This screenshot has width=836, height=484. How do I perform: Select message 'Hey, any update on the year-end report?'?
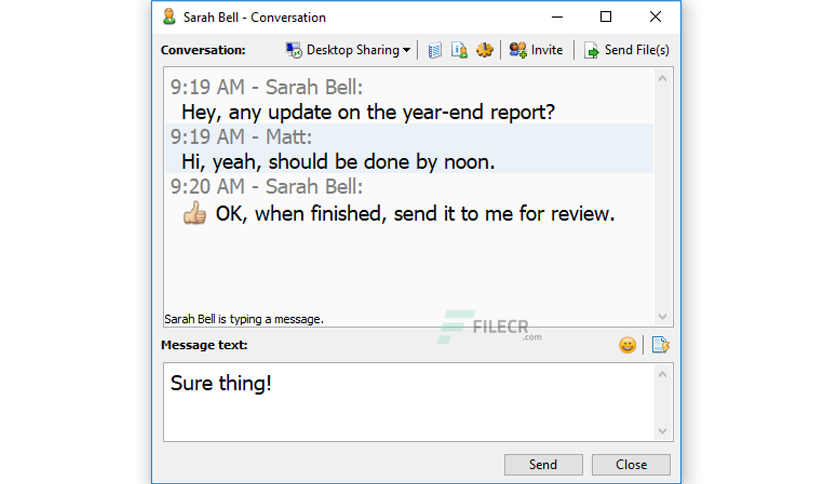coord(368,112)
